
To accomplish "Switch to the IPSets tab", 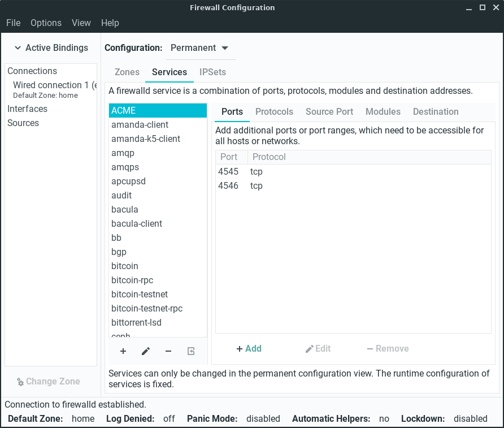I will (212, 72).
